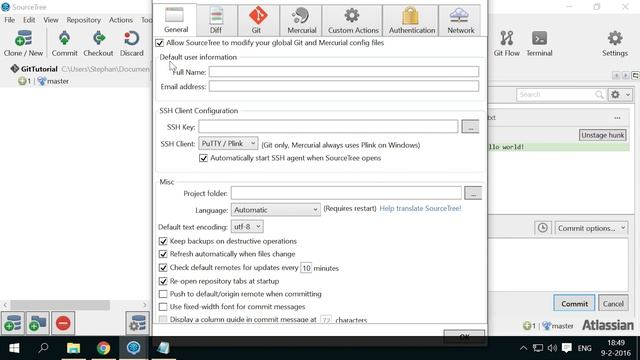The width and height of the screenshot is (640, 360).
Task: Click the bookmark settings gear icon
Action: pyautogui.click(x=137, y=323)
